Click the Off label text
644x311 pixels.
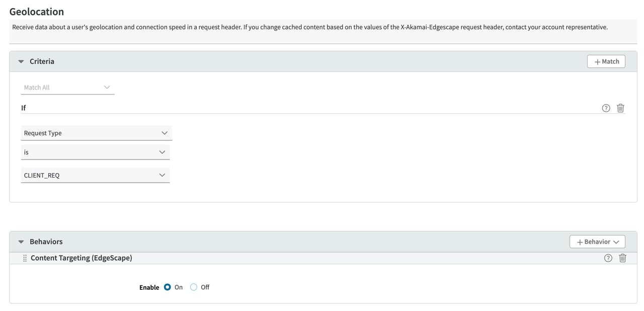pyautogui.click(x=205, y=287)
